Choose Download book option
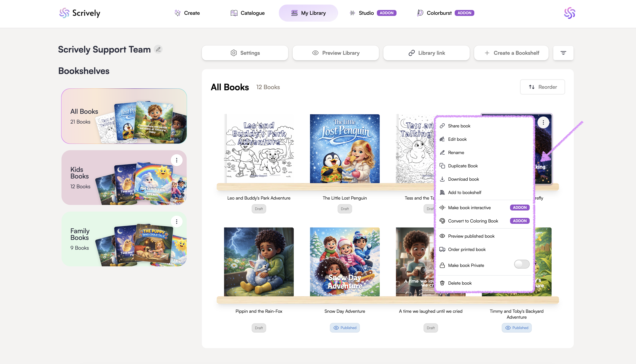 coord(463,179)
